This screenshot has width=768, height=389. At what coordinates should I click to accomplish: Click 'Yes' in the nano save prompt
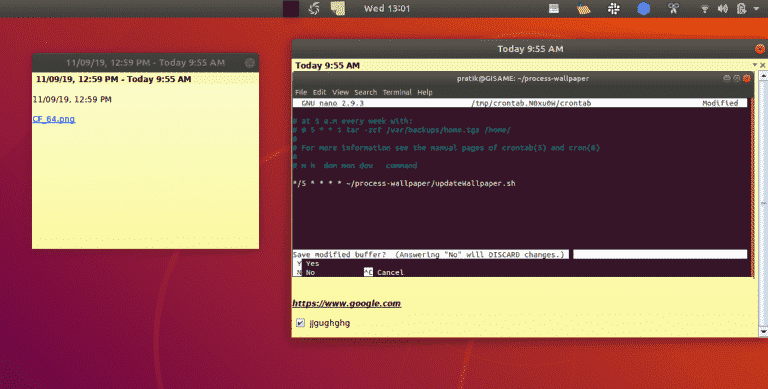point(312,264)
